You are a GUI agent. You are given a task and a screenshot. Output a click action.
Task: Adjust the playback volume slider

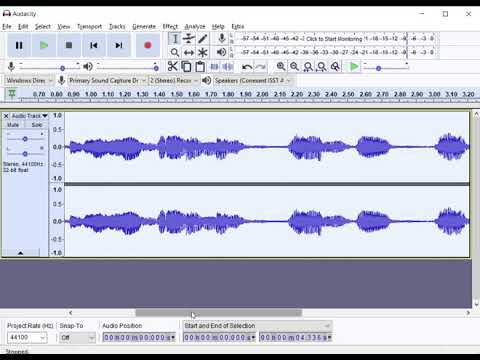(156, 68)
